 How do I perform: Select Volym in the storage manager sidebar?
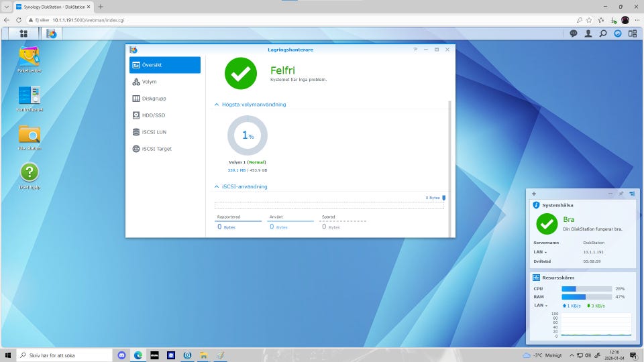149,82
